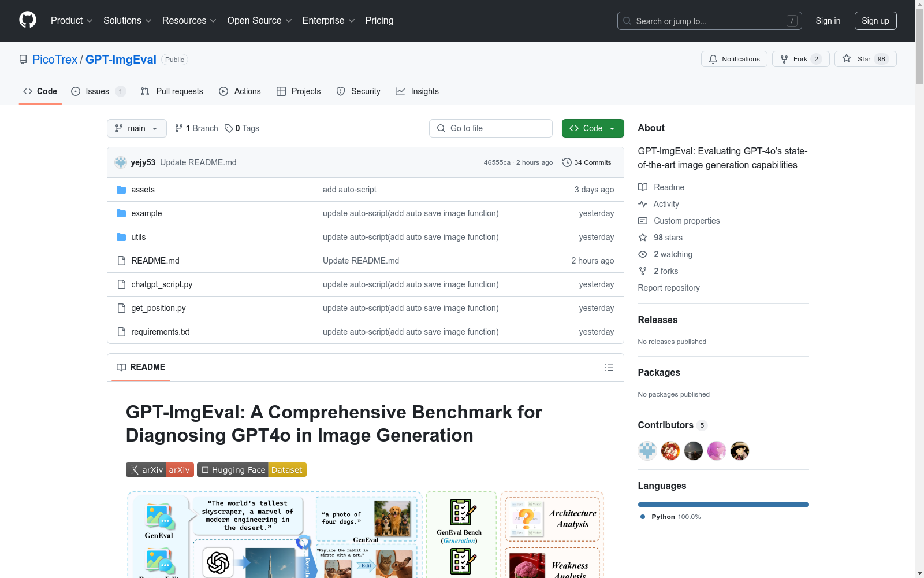Click the Sign up button
Screen dimensions: 924x578
click(x=875, y=21)
